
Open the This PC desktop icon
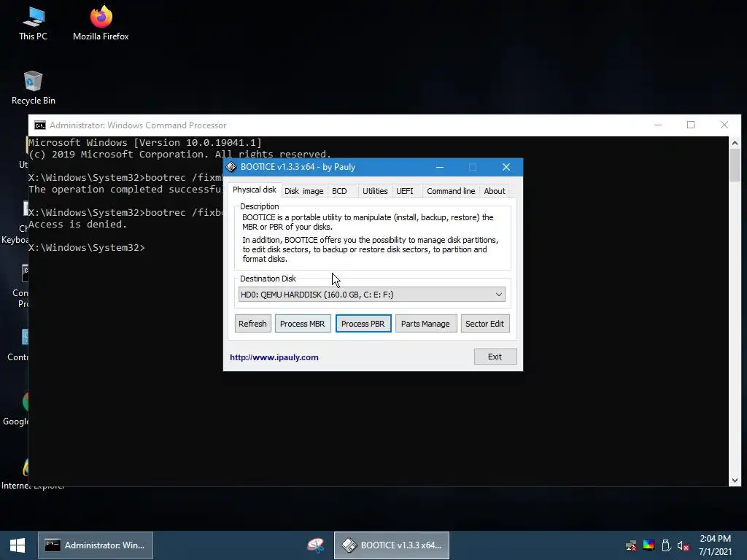34,23
